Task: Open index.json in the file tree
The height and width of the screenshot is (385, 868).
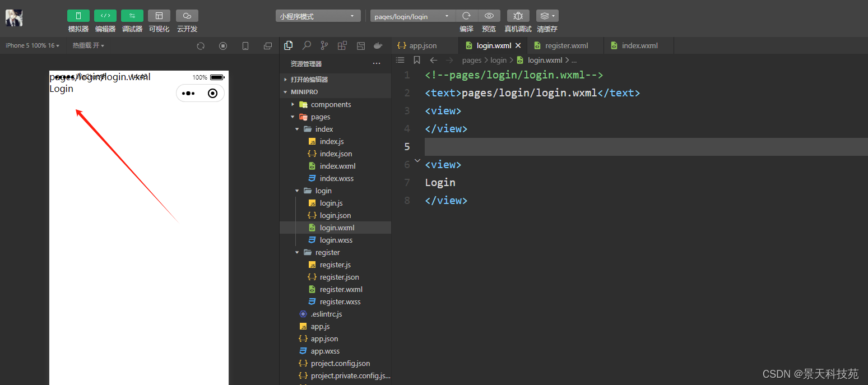Action: 335,154
